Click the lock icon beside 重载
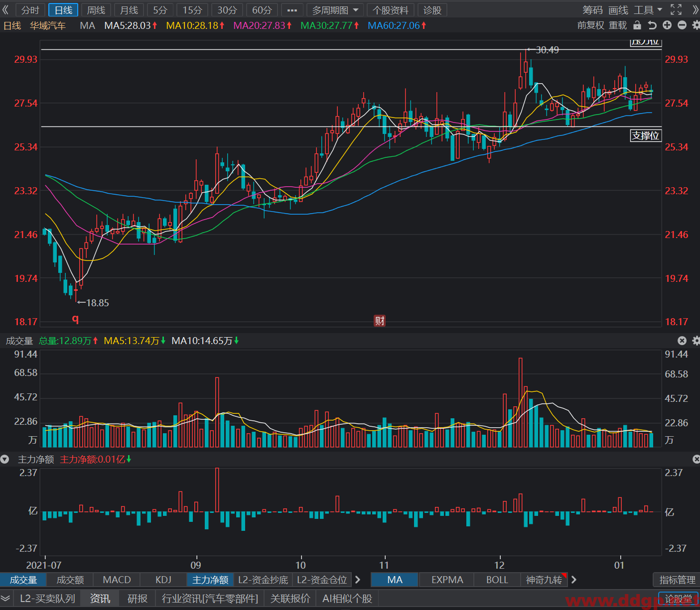 pos(637,25)
